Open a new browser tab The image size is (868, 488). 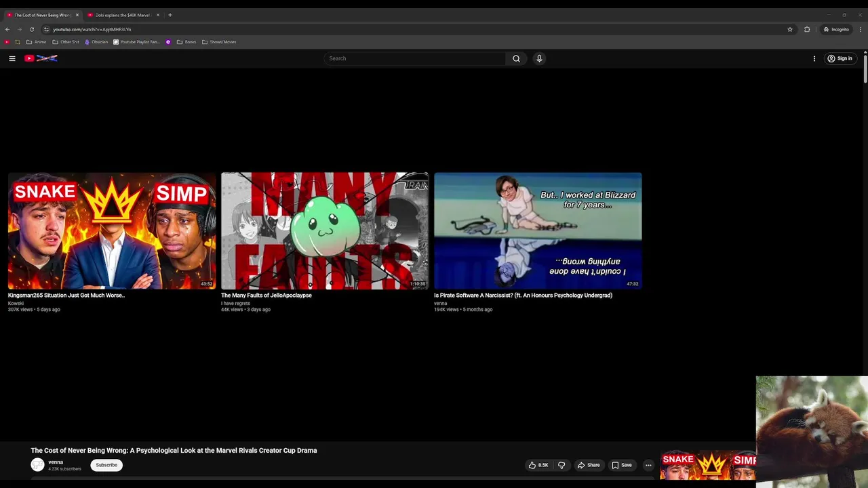coord(170,15)
